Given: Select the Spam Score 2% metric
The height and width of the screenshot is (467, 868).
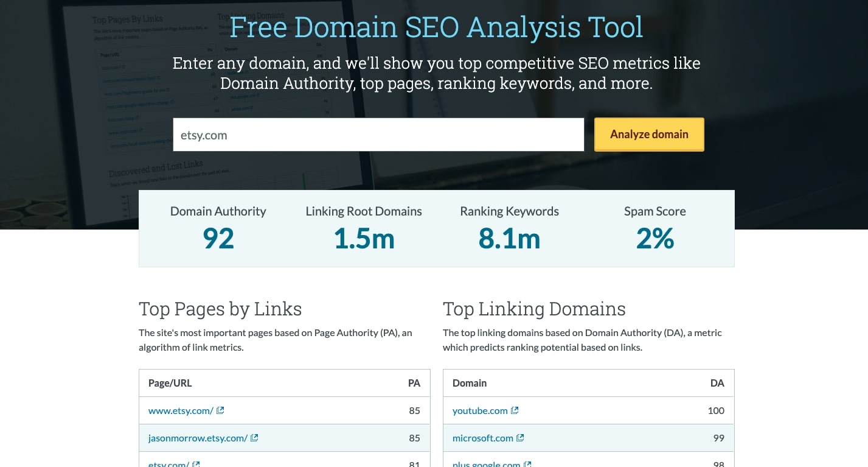Looking at the screenshot, I should coord(654,239).
